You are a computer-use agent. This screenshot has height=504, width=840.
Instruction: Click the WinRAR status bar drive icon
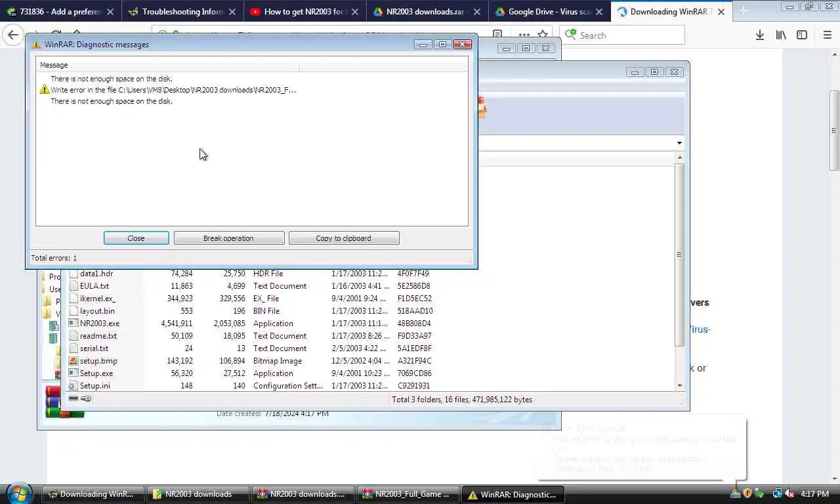[73, 399]
